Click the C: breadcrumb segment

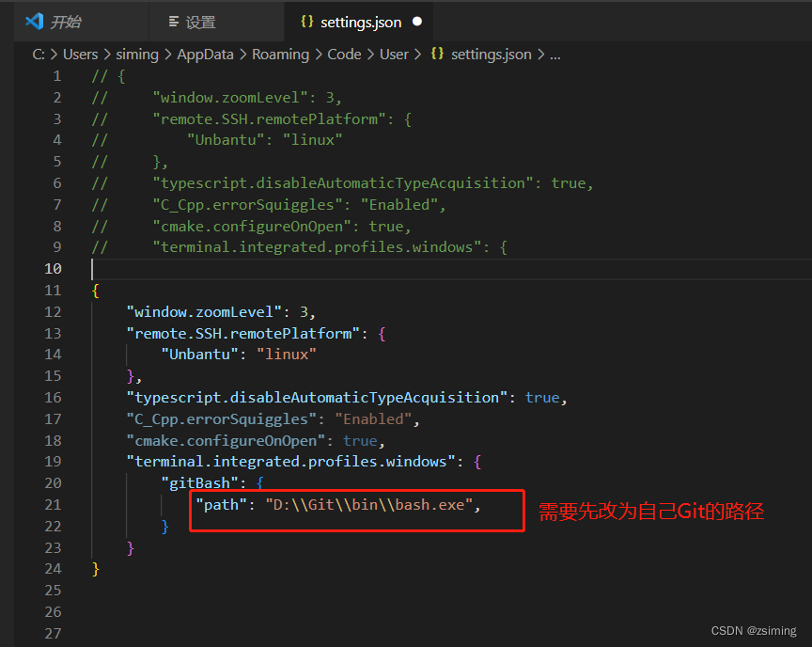[x=39, y=55]
